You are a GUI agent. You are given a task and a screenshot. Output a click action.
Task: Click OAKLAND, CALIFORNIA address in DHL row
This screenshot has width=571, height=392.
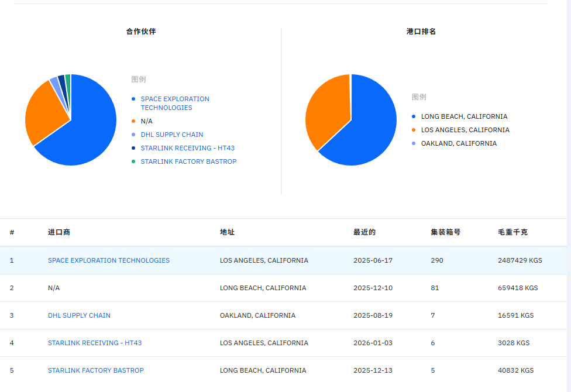(257, 315)
